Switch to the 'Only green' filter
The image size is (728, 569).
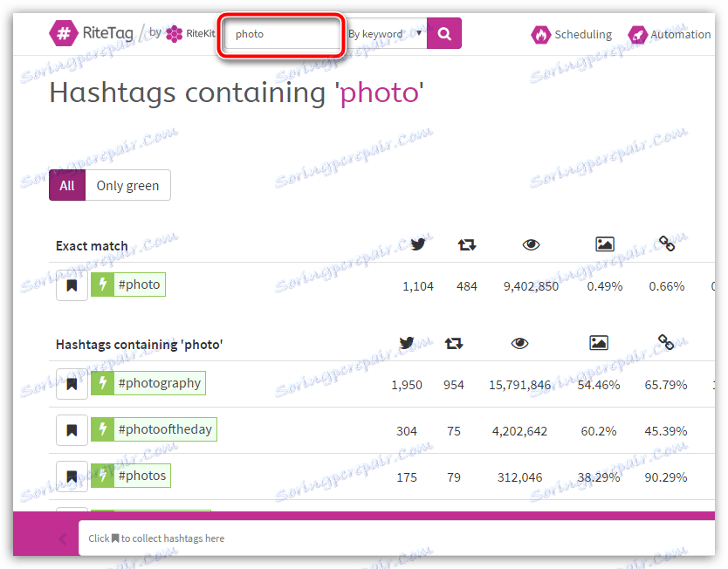point(127,185)
